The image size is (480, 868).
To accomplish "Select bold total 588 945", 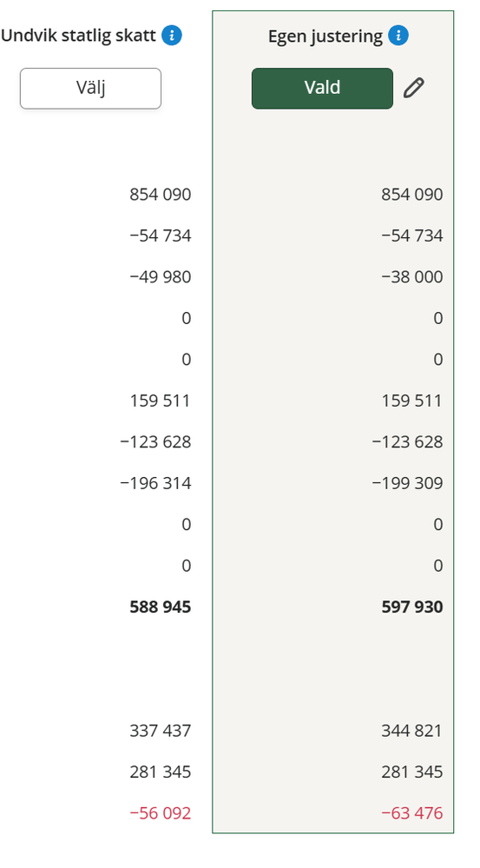I will 161,606.
